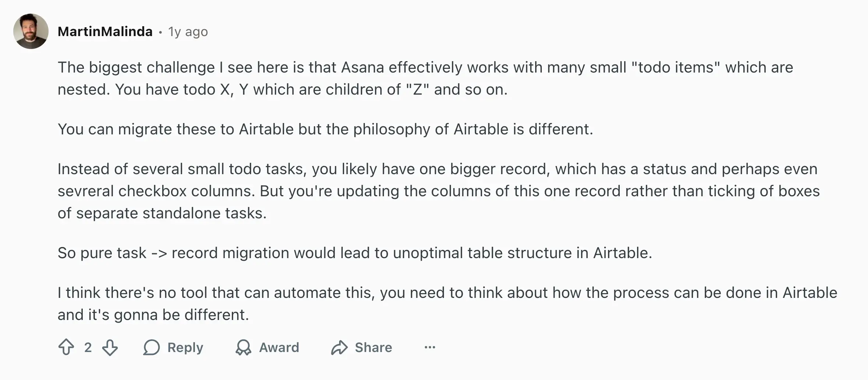Screen dimensions: 868x380
Task: Click the Share arrow icon
Action: point(340,347)
